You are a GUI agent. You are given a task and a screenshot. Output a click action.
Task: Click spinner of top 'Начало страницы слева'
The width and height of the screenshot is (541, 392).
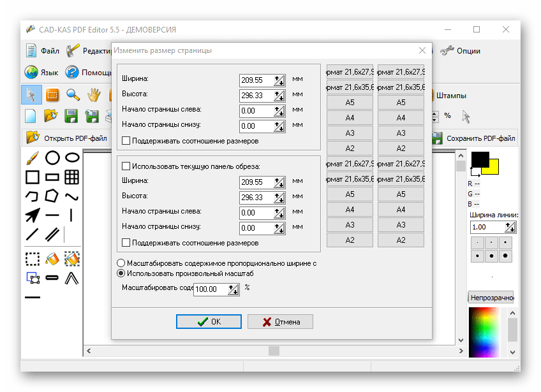pyautogui.click(x=279, y=111)
